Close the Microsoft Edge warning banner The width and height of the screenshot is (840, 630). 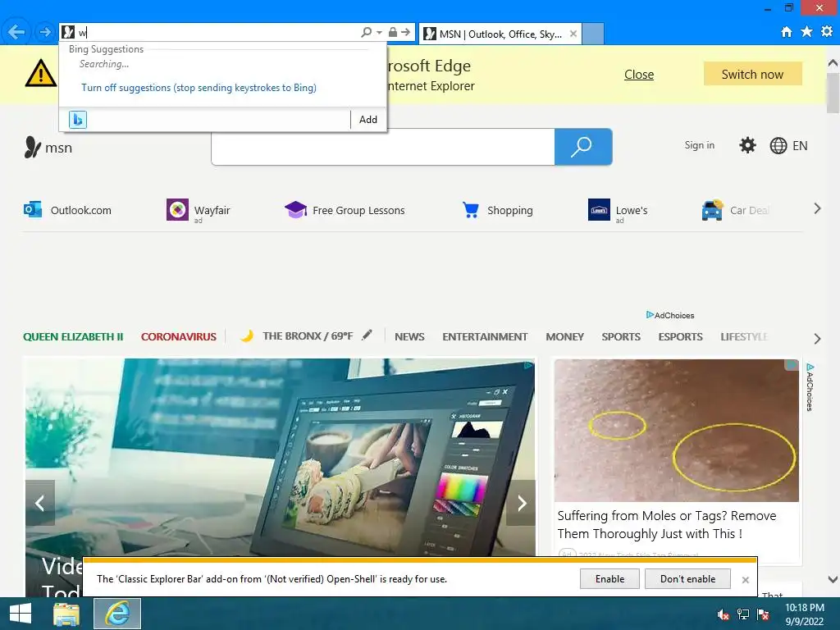[638, 75]
